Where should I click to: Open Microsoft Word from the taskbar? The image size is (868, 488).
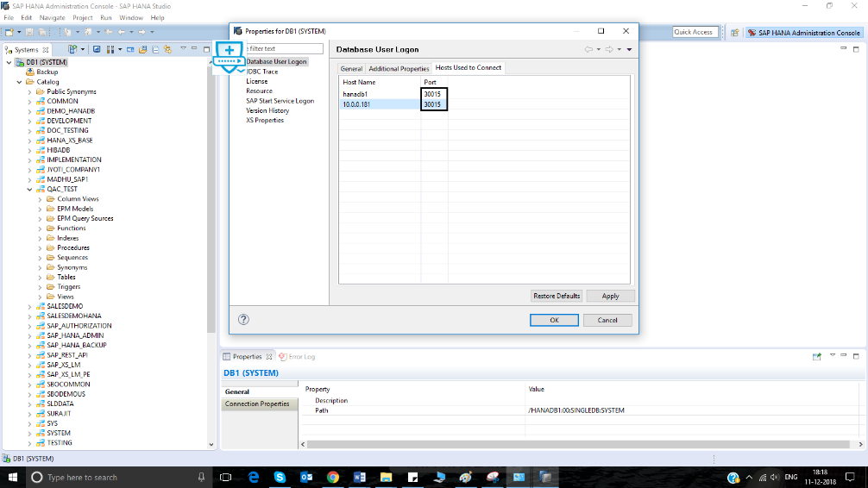coord(359,477)
